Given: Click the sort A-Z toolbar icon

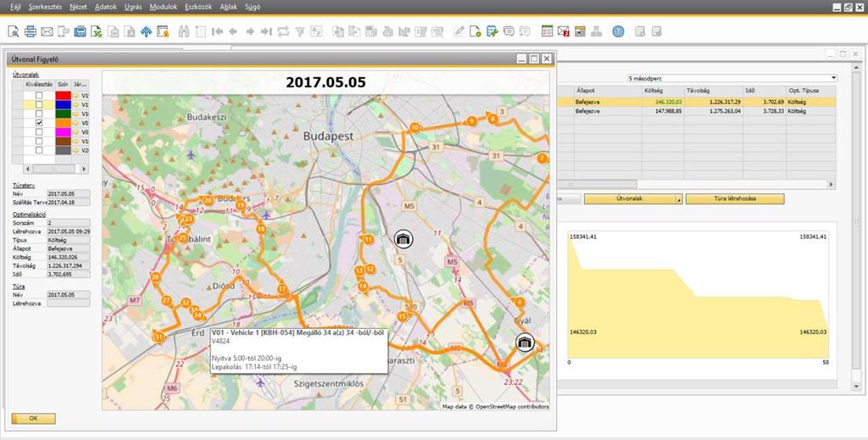Looking at the screenshot, I should pyautogui.click(x=316, y=31).
